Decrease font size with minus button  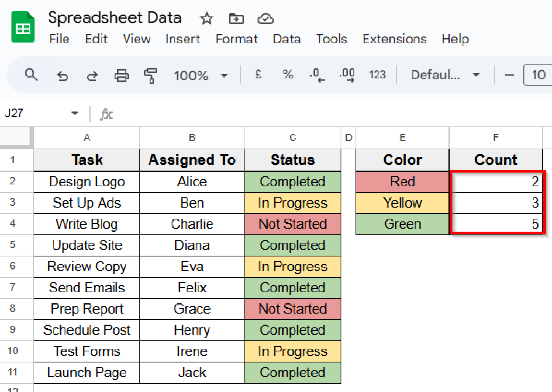coord(509,75)
